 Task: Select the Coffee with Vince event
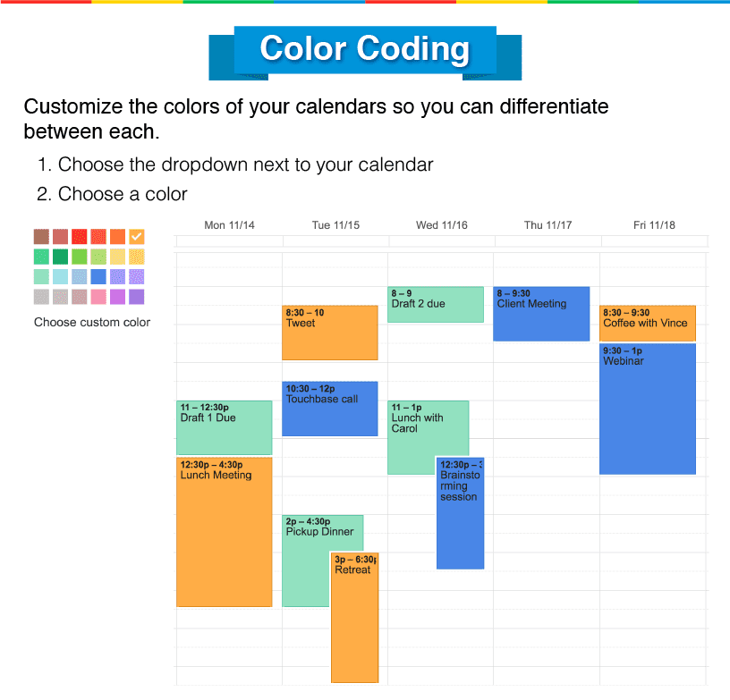pyautogui.click(x=648, y=322)
